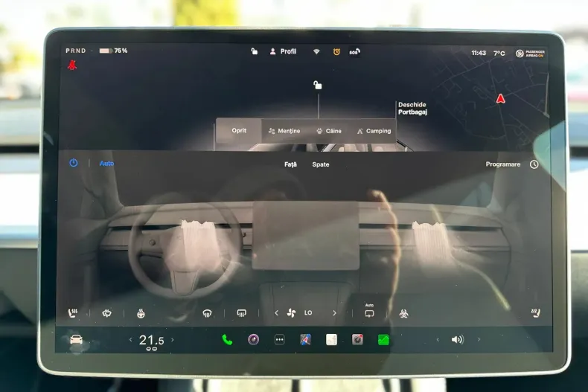588x392 pixels.
Task: Open the white notes app icon
Action: pos(331,339)
